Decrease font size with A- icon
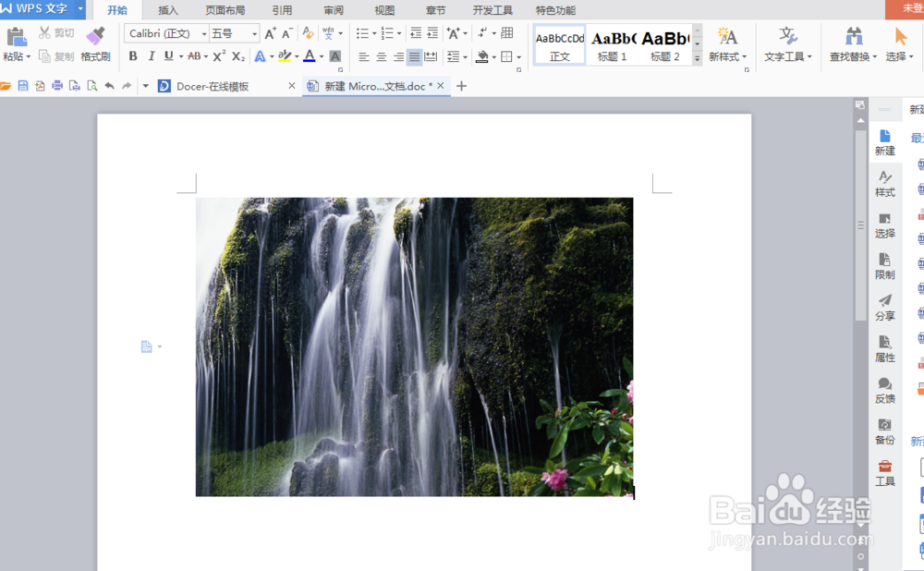 287,33
